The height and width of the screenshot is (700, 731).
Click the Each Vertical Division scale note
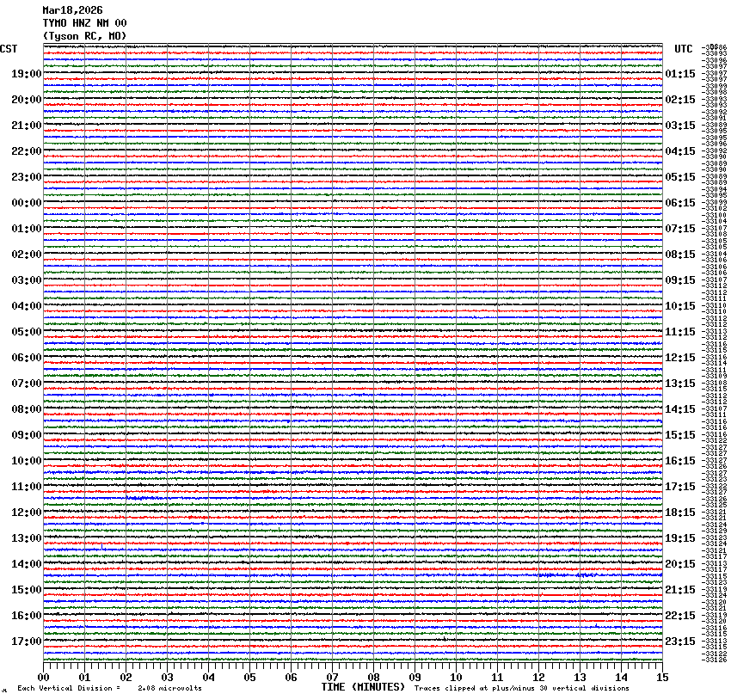point(109,688)
